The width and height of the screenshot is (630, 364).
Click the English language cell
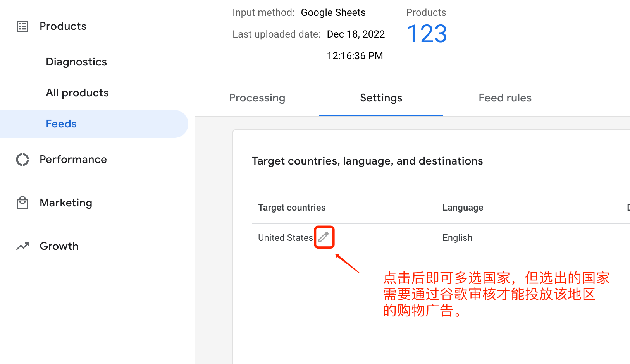click(458, 238)
